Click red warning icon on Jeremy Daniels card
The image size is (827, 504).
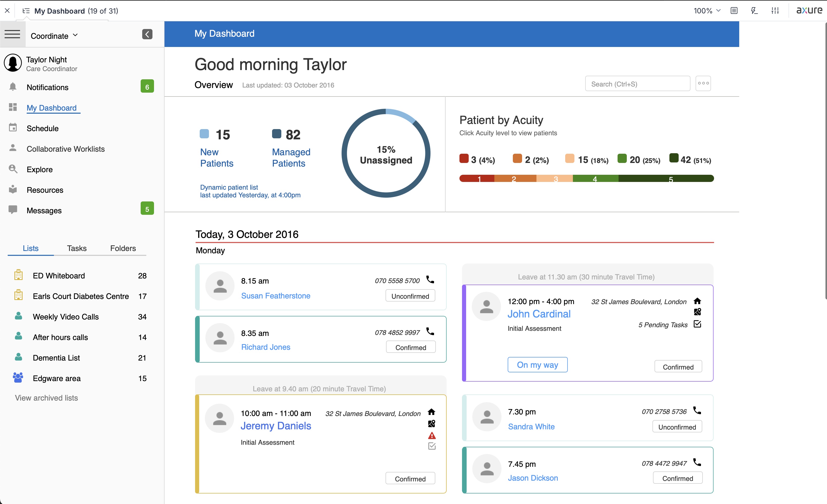[432, 435]
